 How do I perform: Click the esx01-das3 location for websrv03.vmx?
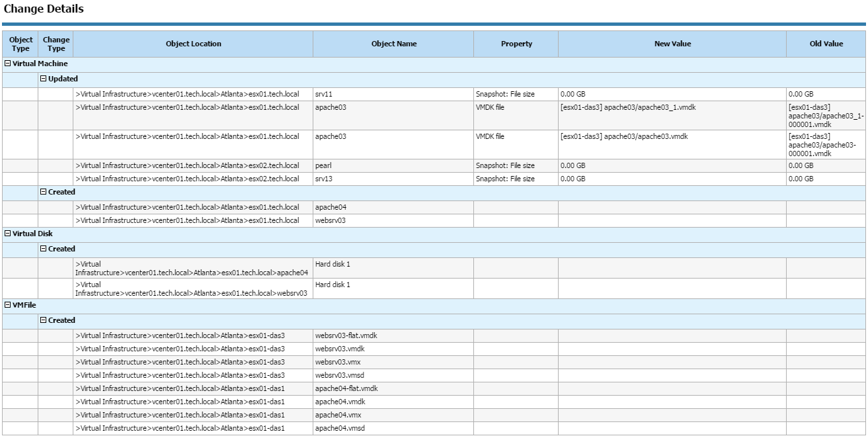193,363
